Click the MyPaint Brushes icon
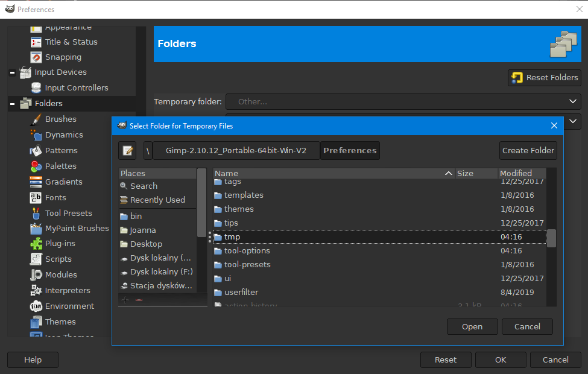 (x=36, y=229)
